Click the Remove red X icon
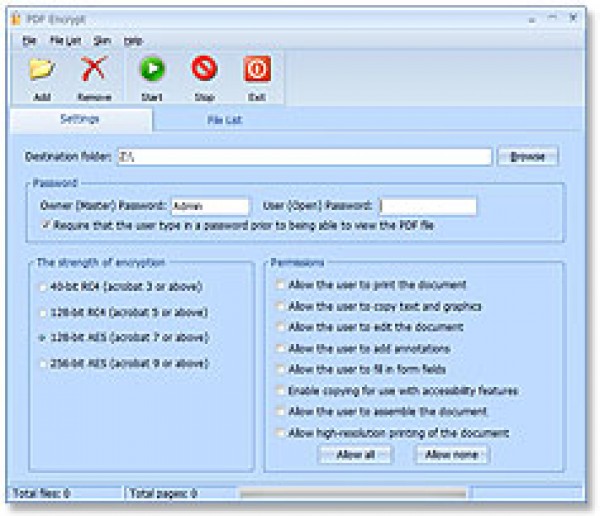The width and height of the screenshot is (600, 516). (x=94, y=71)
